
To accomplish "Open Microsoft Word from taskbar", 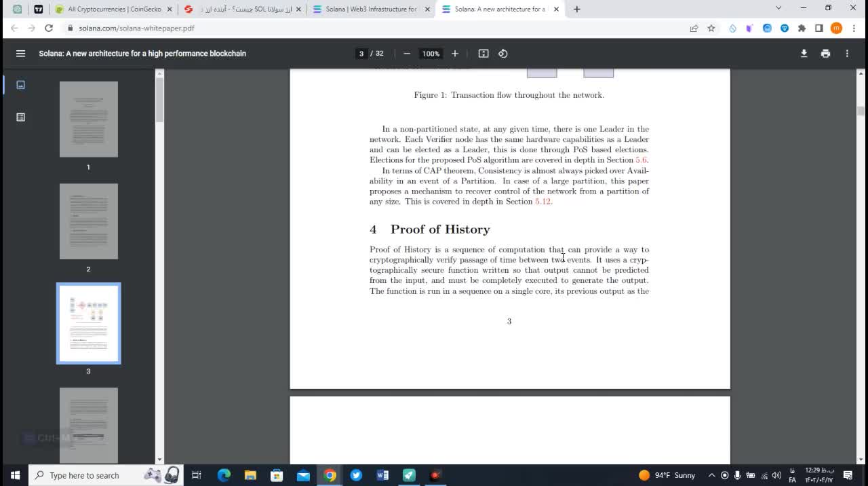I will click(382, 475).
